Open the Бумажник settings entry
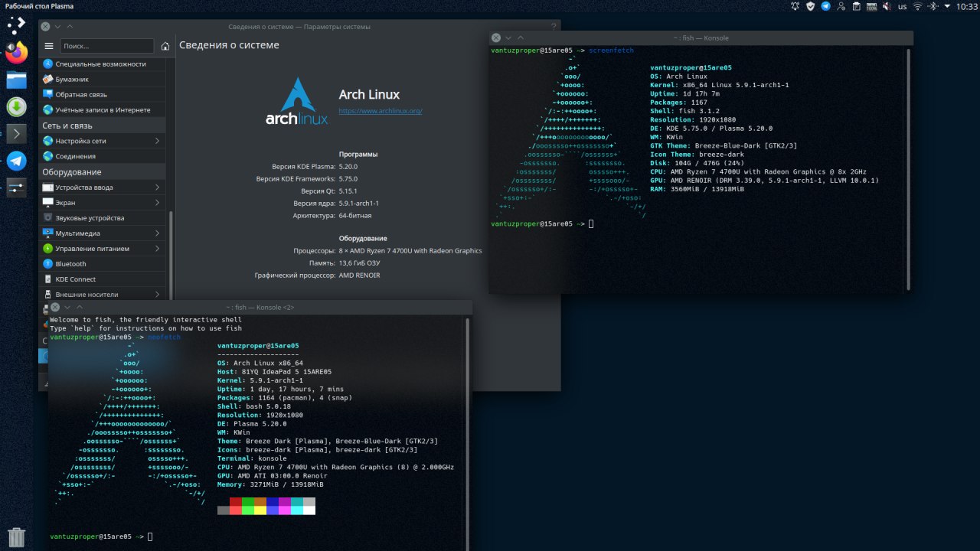Screen dimensions: 980x551 (x=103, y=80)
